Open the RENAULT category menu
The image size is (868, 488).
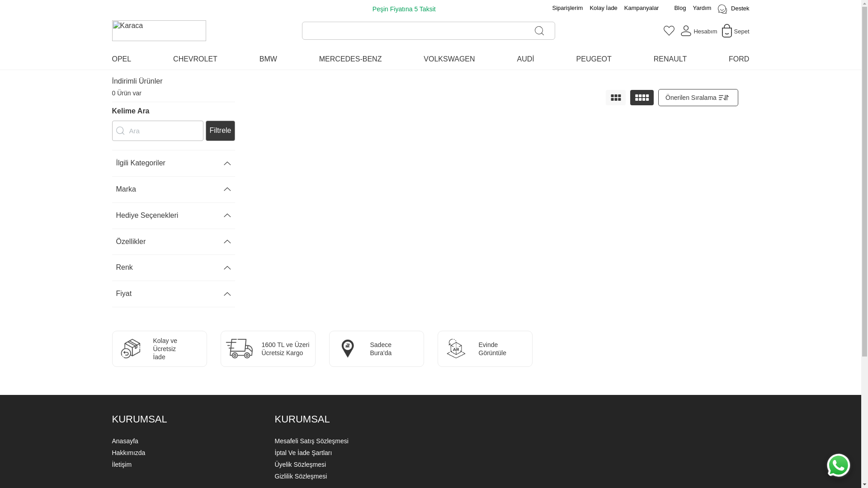pyautogui.click(x=670, y=59)
